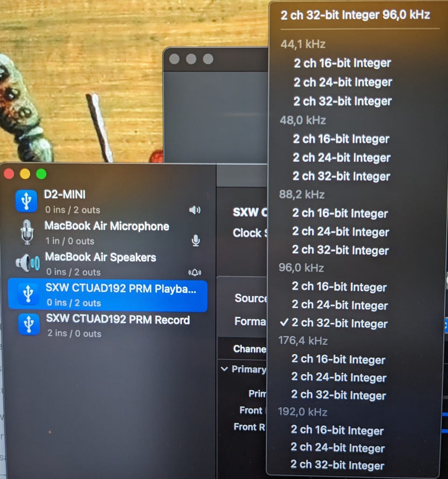Click the SXW CTUAD192 PRM Record USB icon
This screenshot has width=448, height=479.
tap(28, 325)
